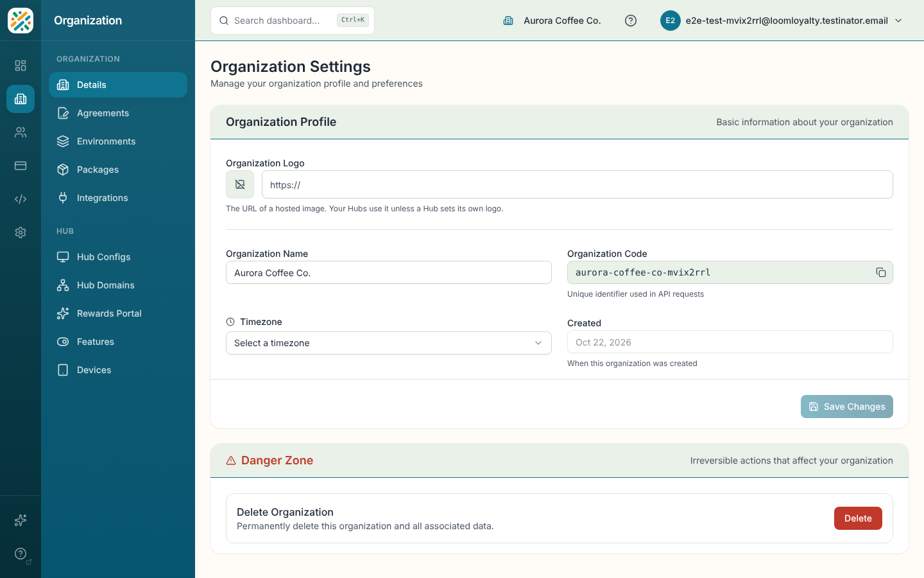Select Details in the sidebar
This screenshot has height=578, width=924.
(118, 85)
